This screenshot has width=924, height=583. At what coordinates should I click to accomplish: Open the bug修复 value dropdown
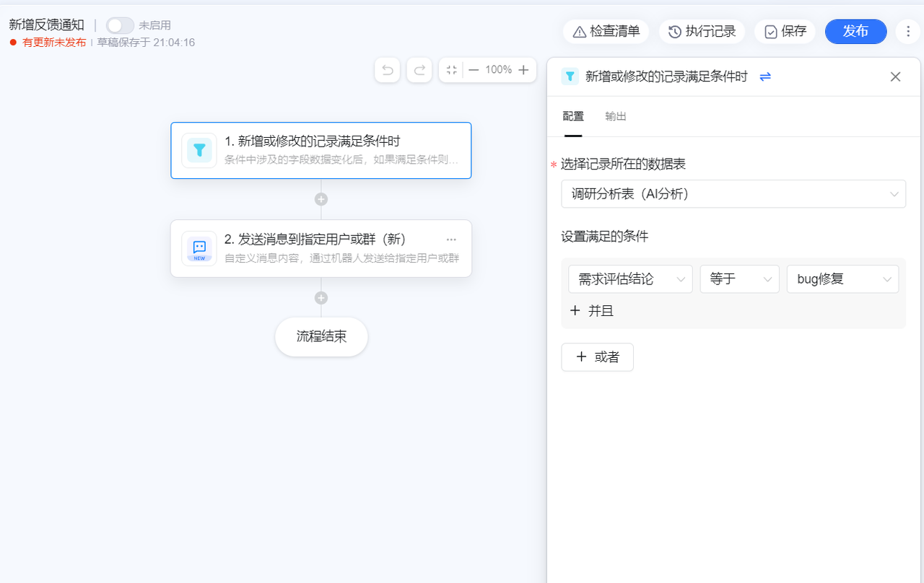tap(842, 279)
